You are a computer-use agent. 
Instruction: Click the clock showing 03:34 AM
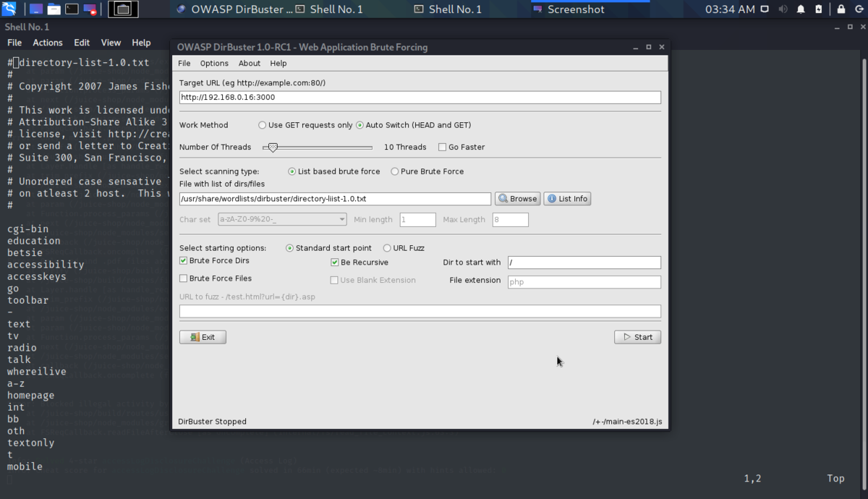(x=730, y=9)
